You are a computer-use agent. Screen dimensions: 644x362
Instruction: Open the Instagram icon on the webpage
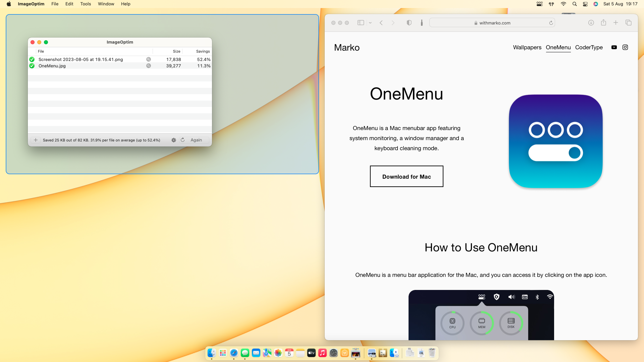625,47
